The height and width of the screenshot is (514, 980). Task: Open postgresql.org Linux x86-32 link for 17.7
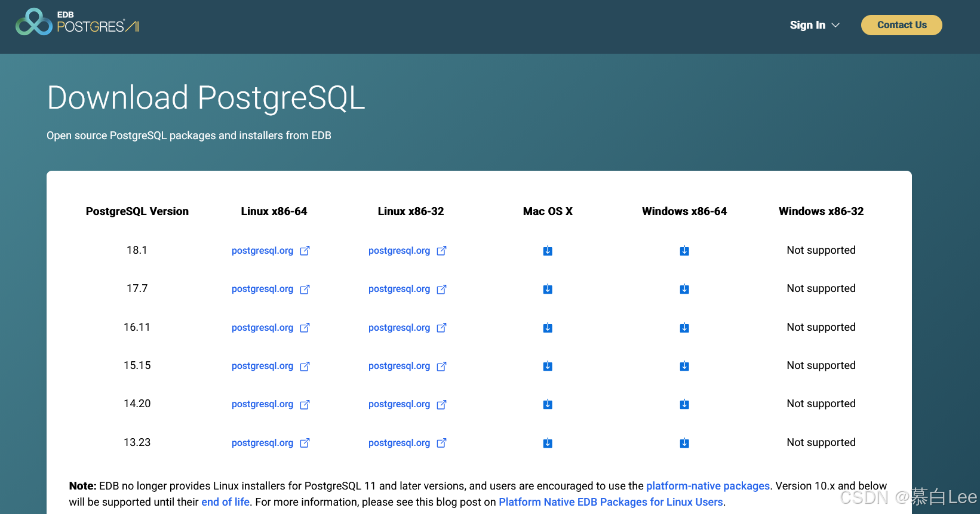[x=407, y=289]
